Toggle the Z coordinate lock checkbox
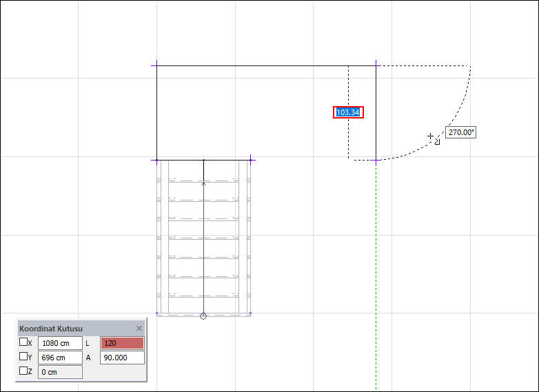Image resolution: width=539 pixels, height=392 pixels. [23, 371]
